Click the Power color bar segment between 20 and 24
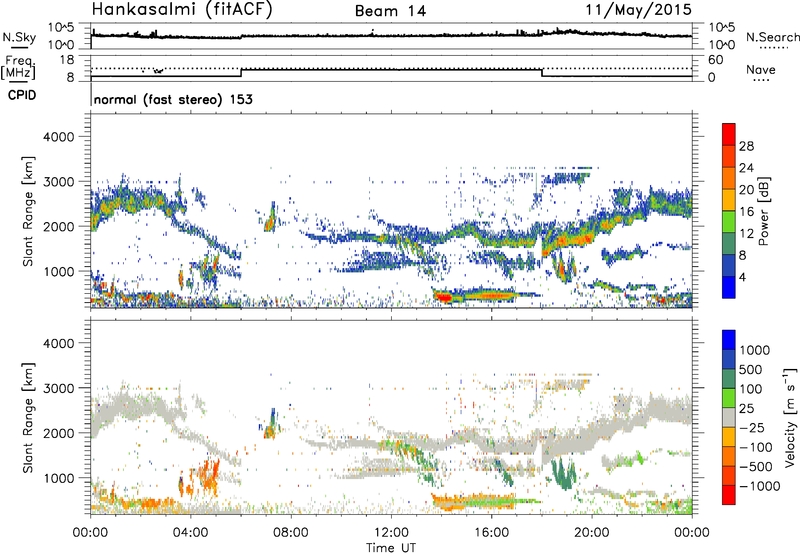This screenshot has width=800, height=554. point(729,178)
